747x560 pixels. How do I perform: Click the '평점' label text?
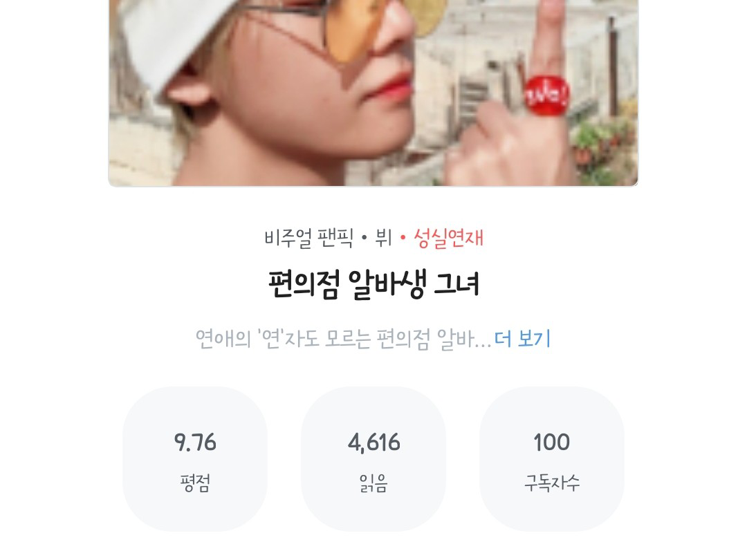click(195, 483)
